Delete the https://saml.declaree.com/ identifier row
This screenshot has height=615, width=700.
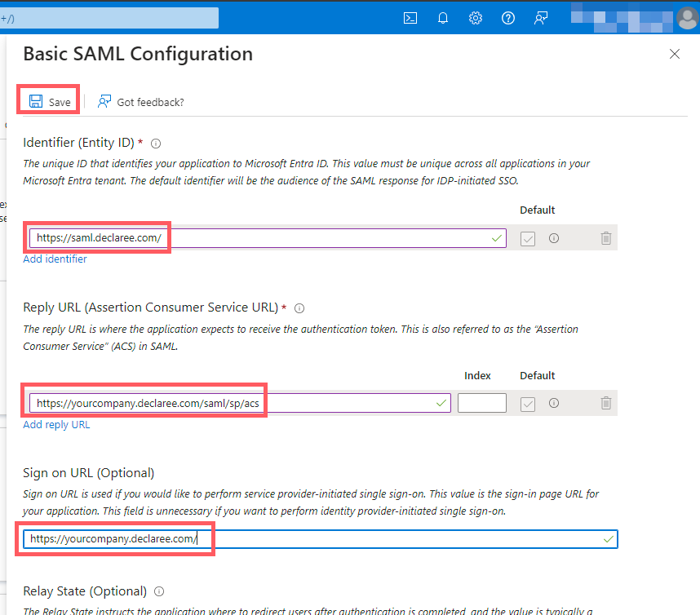[605, 237]
